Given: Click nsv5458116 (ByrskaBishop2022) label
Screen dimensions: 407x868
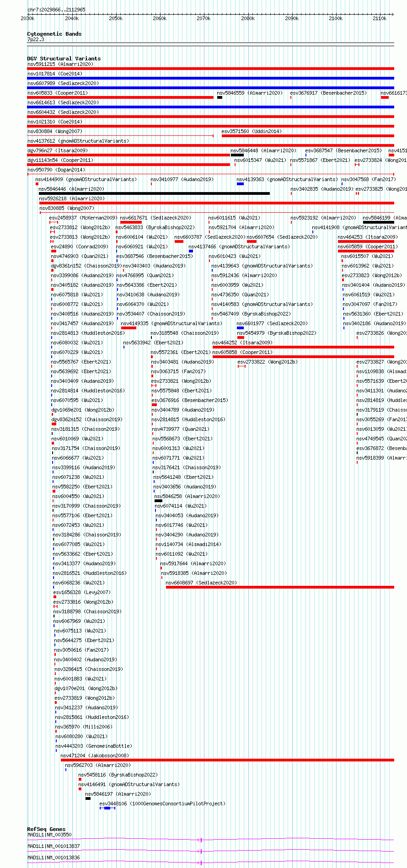Looking at the screenshot, I should [x=118, y=775].
